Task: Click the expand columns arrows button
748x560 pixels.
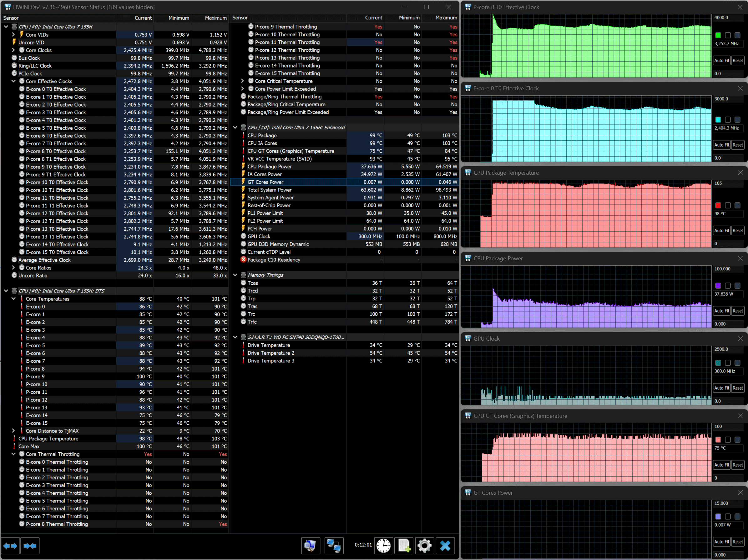Action: 10,545
